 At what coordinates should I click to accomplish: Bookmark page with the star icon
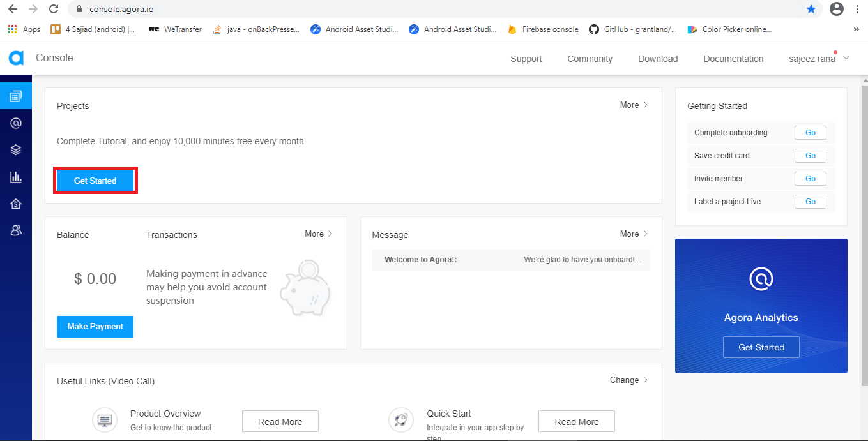point(811,10)
